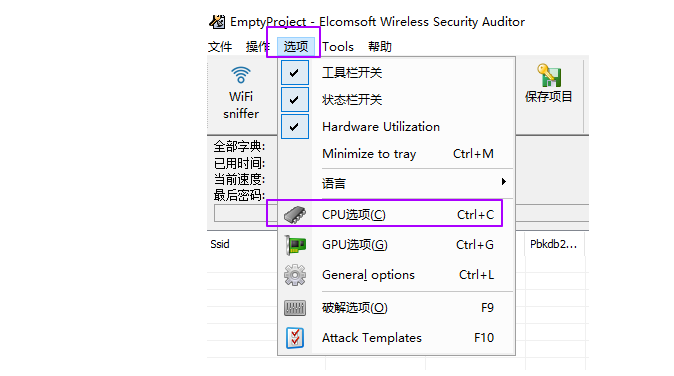Open the 操作 menu
Image resolution: width=674 pixels, height=376 pixels.
[x=257, y=46]
